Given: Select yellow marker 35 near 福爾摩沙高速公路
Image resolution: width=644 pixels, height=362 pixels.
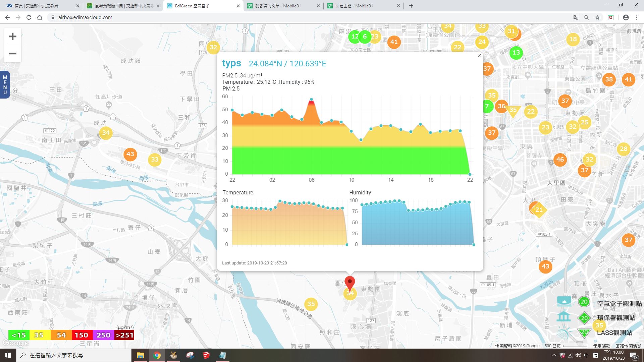Looking at the screenshot, I should pyautogui.click(x=311, y=304).
